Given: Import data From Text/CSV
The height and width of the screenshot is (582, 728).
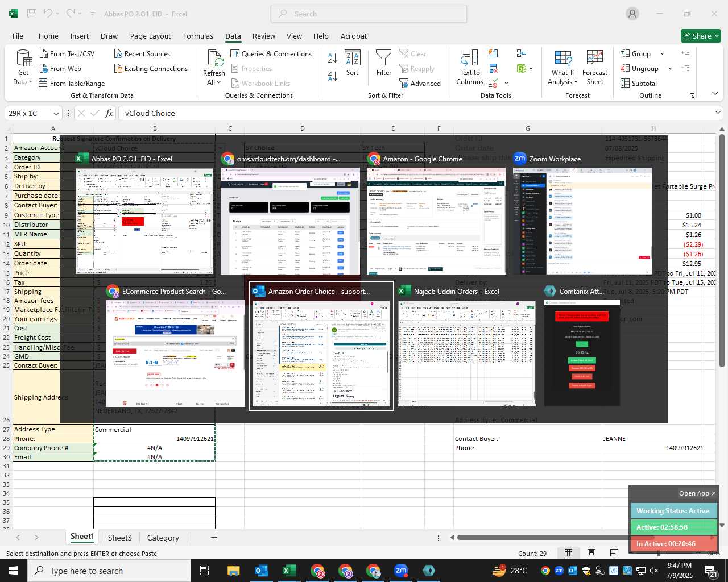Looking at the screenshot, I should click(67, 54).
